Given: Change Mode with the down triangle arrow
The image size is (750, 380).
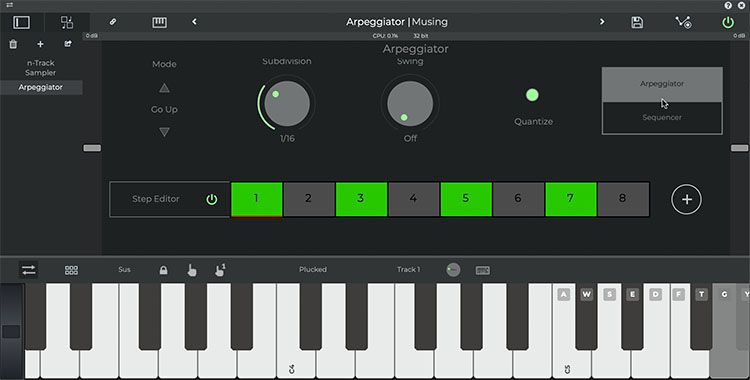Looking at the screenshot, I should (x=164, y=132).
